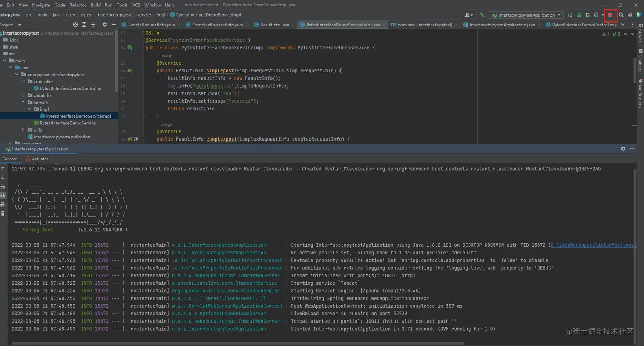
Task: Open the Build menu
Action: point(95,5)
